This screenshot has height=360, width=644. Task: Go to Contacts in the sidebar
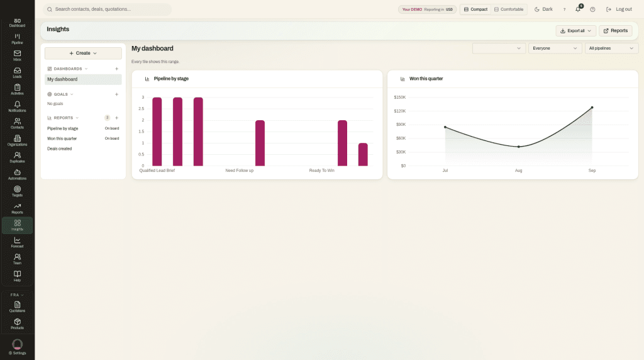[17, 124]
